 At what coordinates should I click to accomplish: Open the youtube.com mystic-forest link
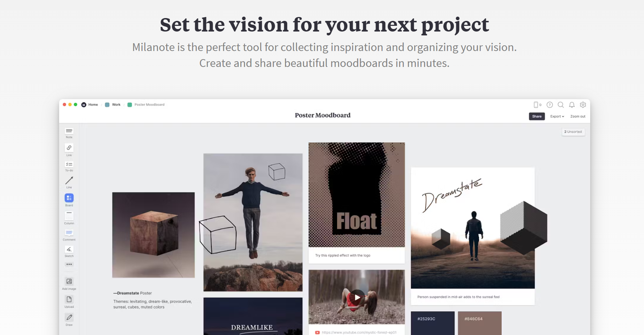[359, 333]
